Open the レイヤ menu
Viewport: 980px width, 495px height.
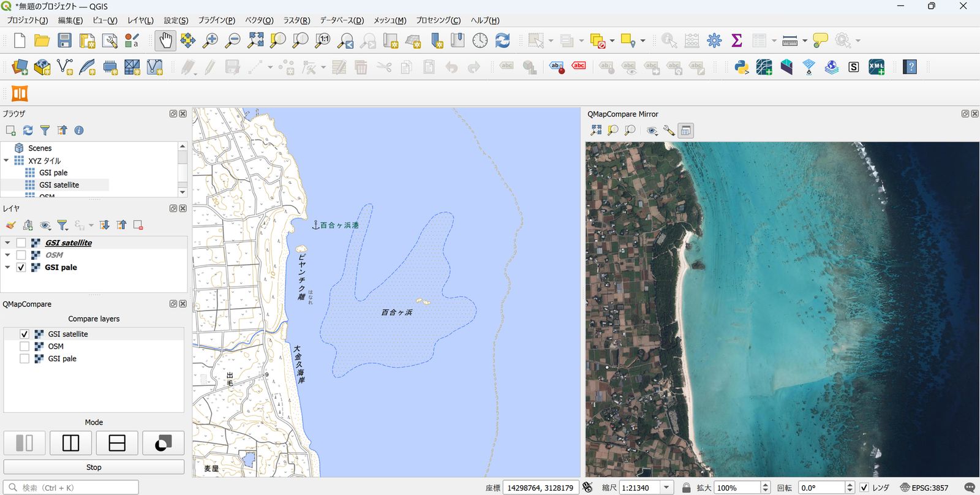[x=140, y=20]
